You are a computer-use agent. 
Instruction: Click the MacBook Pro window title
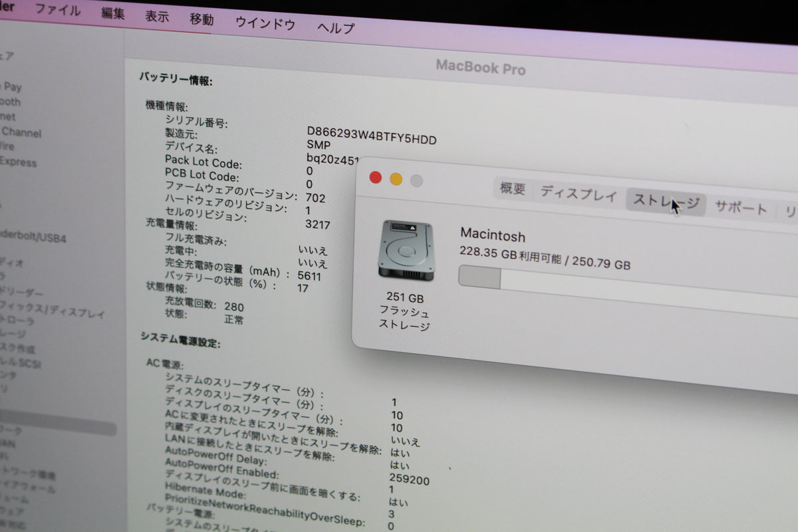[481, 67]
